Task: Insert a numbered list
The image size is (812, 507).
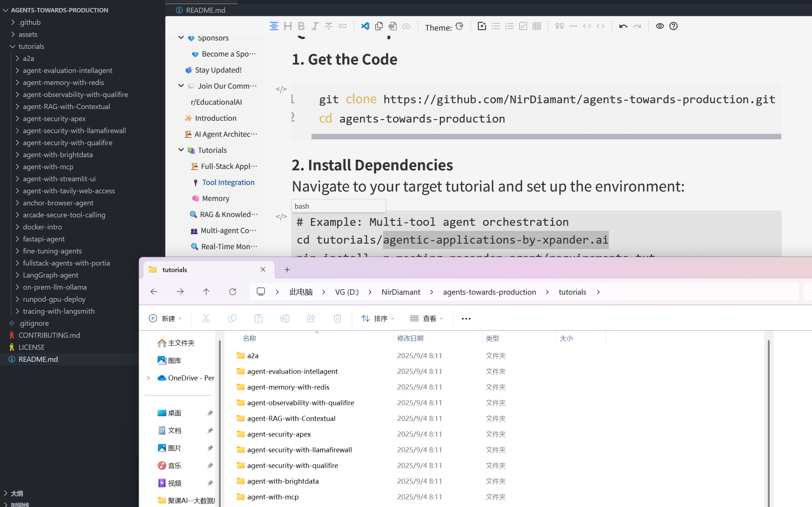Action: [x=509, y=26]
